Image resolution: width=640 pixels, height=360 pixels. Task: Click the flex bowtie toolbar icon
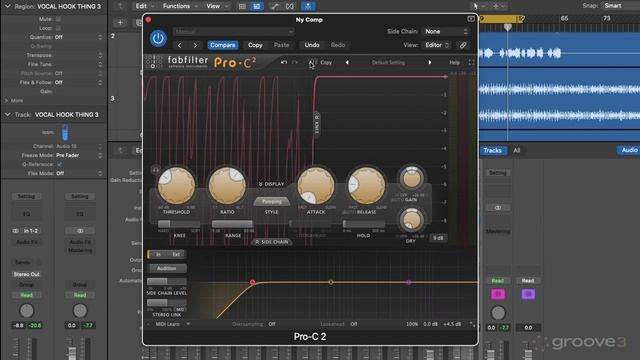tap(289, 6)
